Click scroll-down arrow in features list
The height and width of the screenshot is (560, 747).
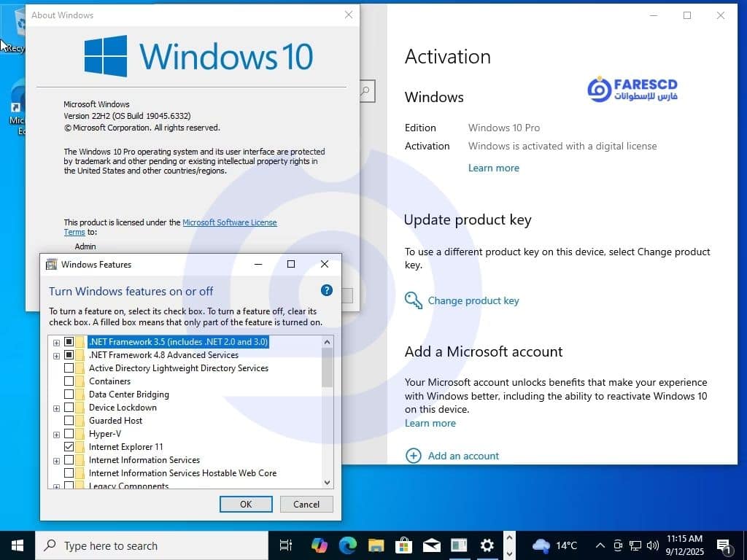tap(328, 483)
